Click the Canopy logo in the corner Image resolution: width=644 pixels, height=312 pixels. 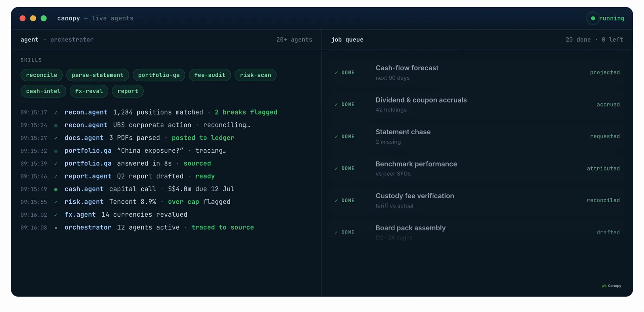(611, 286)
